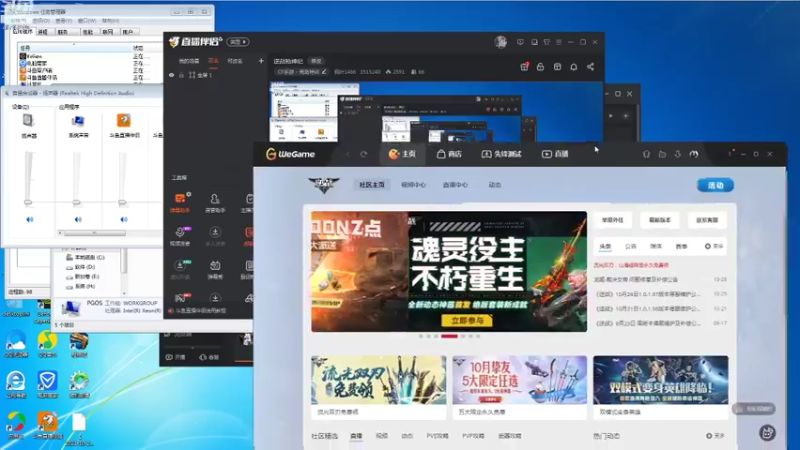Click the first button above the news tabs

coord(612,220)
